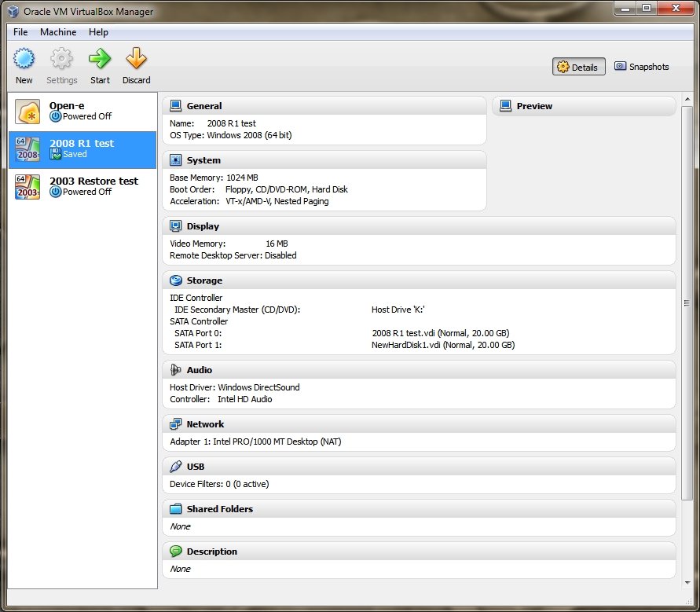Viewport: 700px width, 612px height.
Task: Click 'Controller: Intel HD Audio' text
Action: point(221,399)
